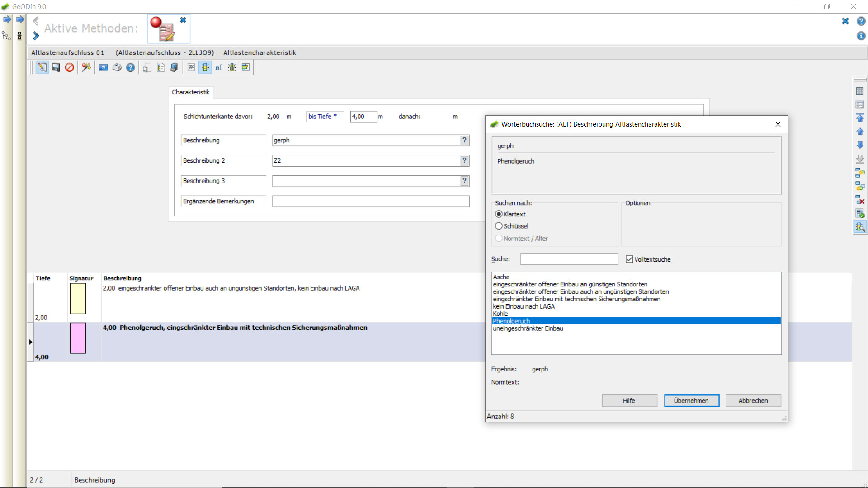The image size is (868, 488).
Task: Click into the Suche text field
Action: point(569,259)
